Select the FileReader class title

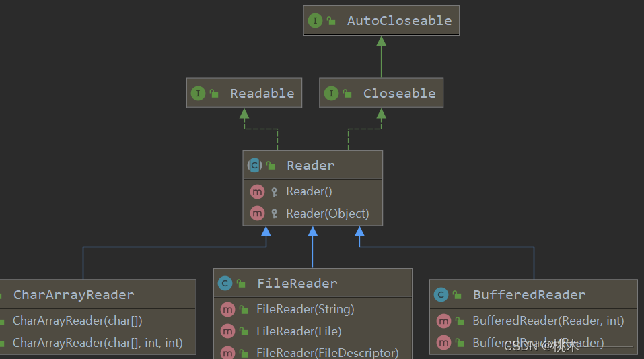(x=297, y=284)
